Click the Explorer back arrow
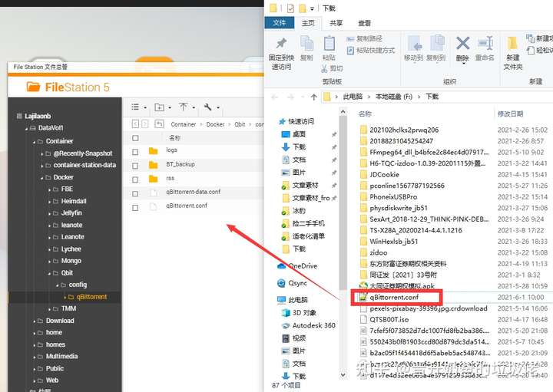Image resolution: width=553 pixels, height=392 pixels. [x=275, y=97]
